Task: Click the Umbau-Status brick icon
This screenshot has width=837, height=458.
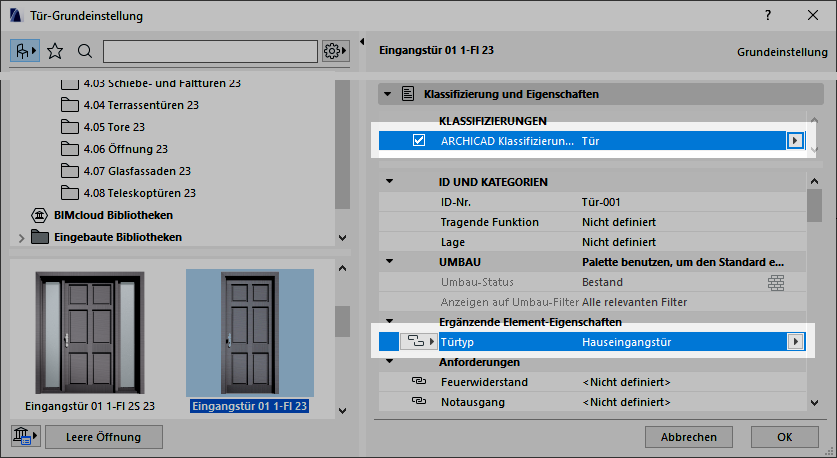Action: coord(776,282)
